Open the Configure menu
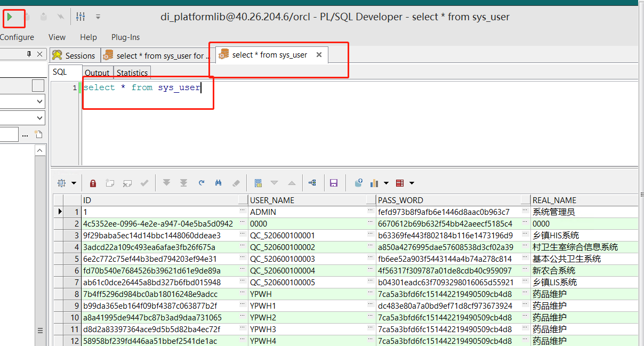Viewport: 644px width, 346px height. tap(17, 37)
